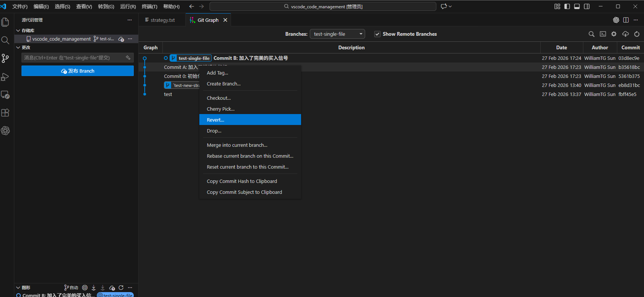The height and width of the screenshot is (297, 644).
Task: Open the 文件(F) menu
Action: tap(20, 6)
